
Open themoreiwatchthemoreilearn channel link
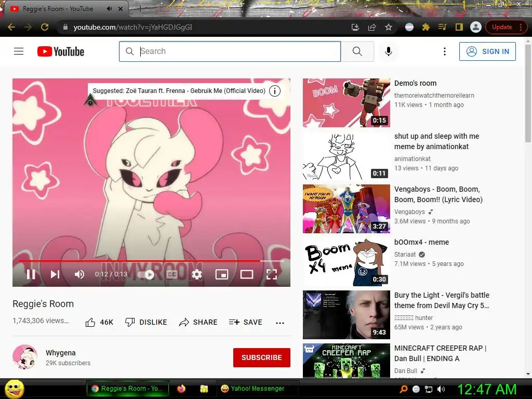point(434,96)
